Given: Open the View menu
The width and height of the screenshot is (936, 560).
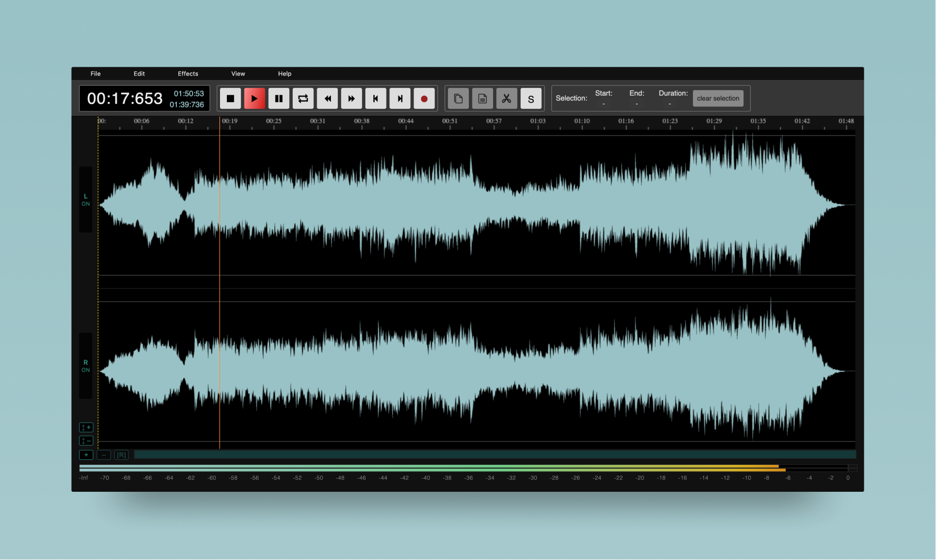Looking at the screenshot, I should point(238,74).
